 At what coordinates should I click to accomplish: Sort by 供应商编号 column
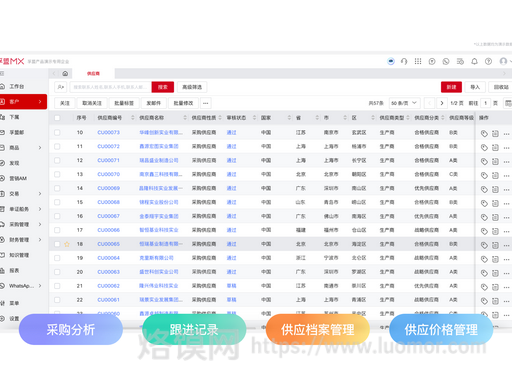click(133, 118)
